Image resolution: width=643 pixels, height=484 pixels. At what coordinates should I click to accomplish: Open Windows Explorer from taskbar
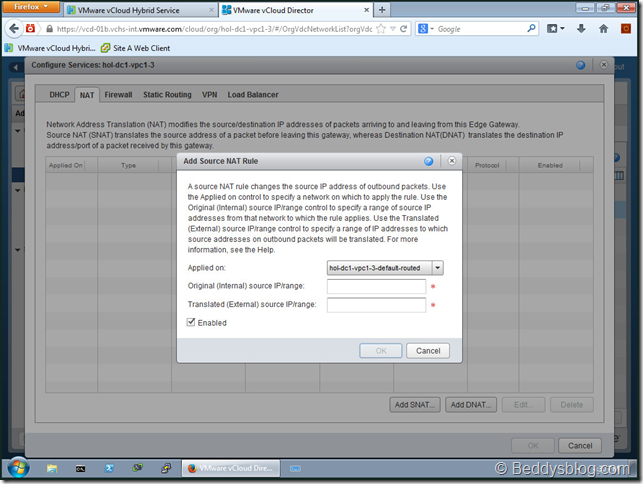click(x=52, y=468)
